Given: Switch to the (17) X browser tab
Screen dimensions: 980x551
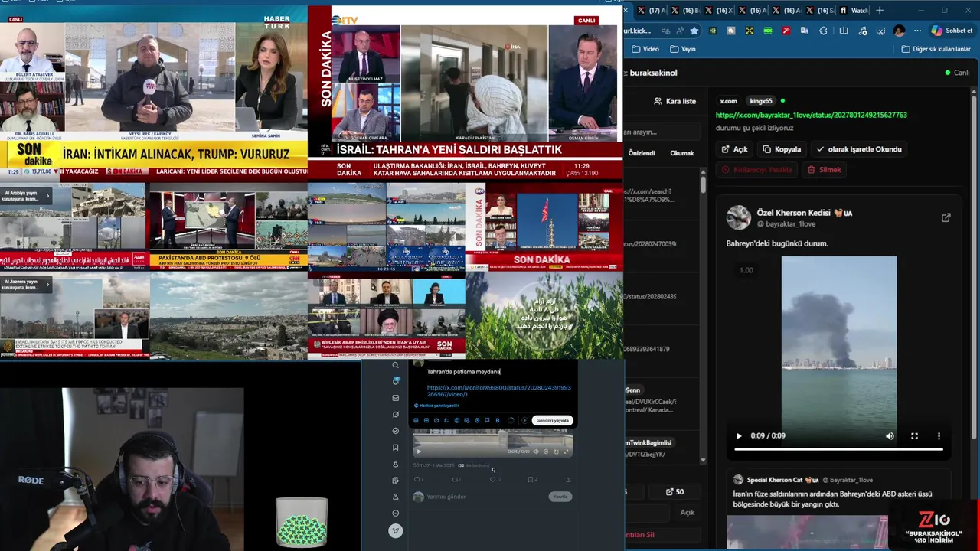Looking at the screenshot, I should pyautogui.click(x=651, y=11).
